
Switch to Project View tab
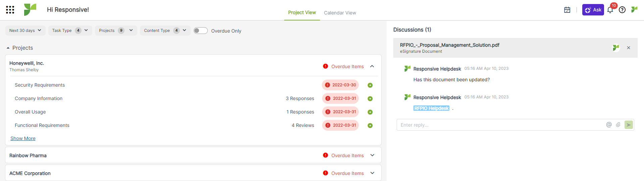coord(302,12)
